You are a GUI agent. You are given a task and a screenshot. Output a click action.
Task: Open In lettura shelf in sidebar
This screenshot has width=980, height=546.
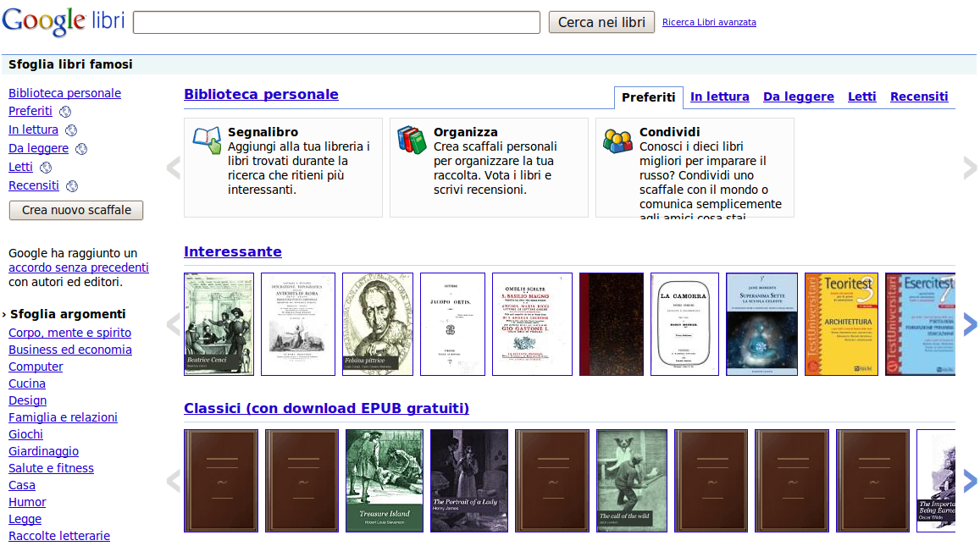click(x=34, y=130)
